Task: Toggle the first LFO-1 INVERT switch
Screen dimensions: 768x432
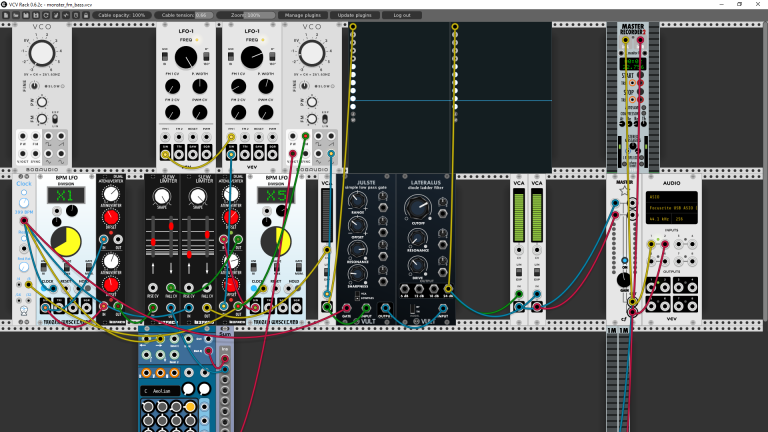Action: pos(207,57)
